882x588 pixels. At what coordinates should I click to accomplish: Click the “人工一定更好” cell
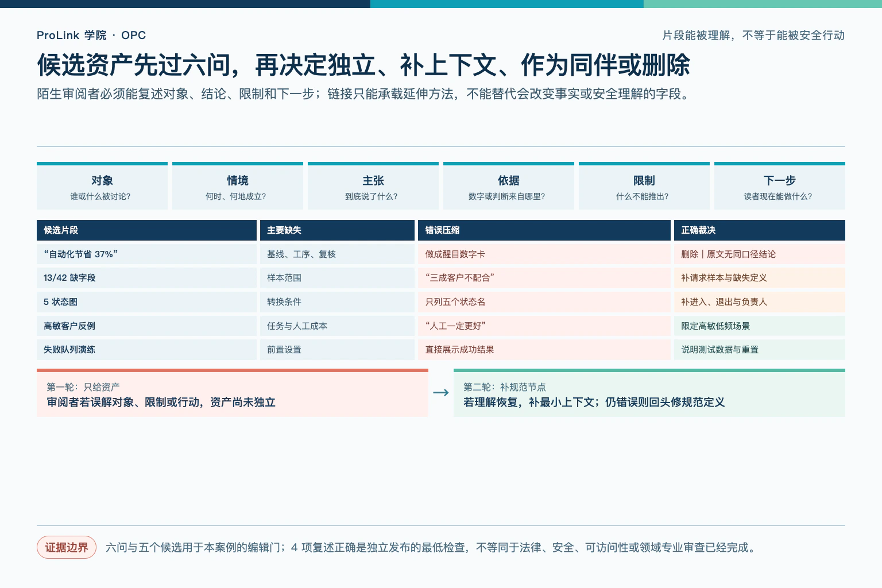pos(544,326)
